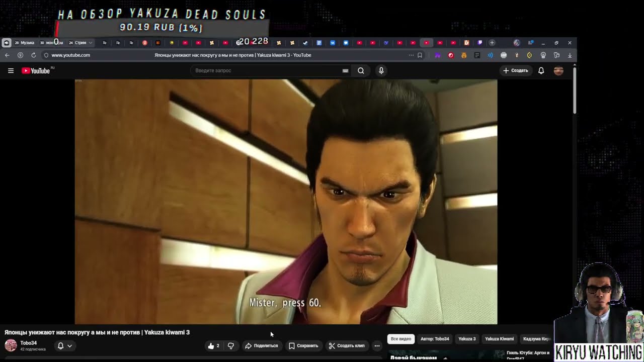
Task: Select the Все видео filter chip
Action: (x=401, y=339)
